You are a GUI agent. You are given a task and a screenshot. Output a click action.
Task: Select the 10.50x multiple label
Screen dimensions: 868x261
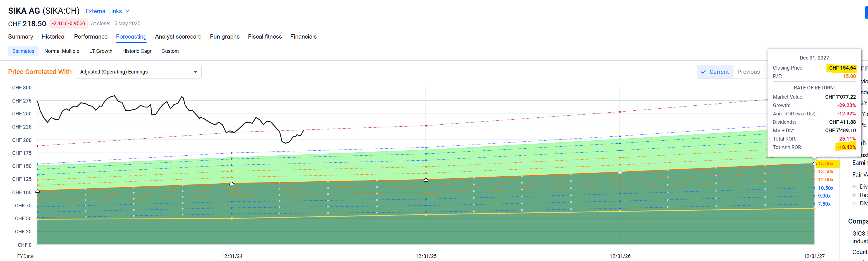point(826,188)
